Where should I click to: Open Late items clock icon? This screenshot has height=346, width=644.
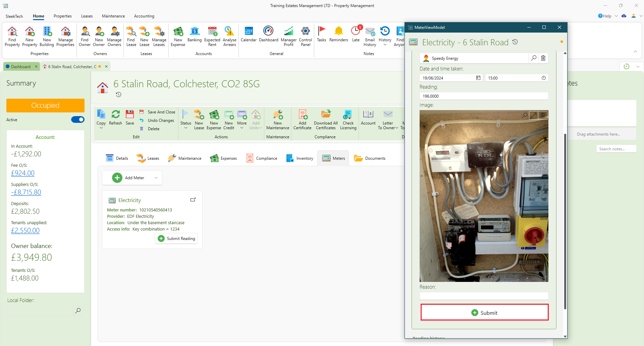(356, 34)
